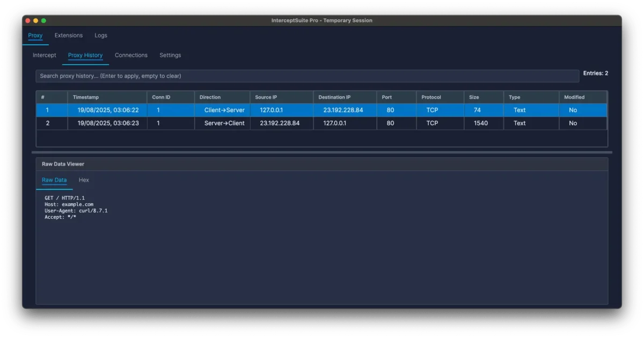
Task: Click the Source IP column header
Action: click(x=282, y=97)
